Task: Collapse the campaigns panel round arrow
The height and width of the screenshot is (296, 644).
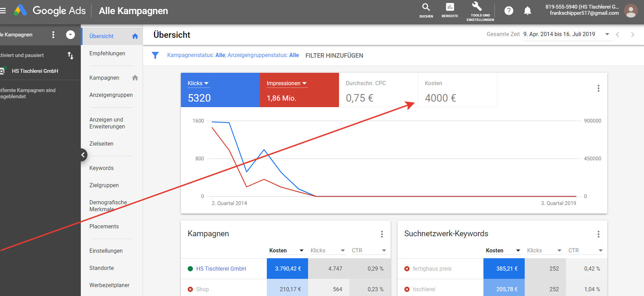Action: pyautogui.click(x=70, y=35)
